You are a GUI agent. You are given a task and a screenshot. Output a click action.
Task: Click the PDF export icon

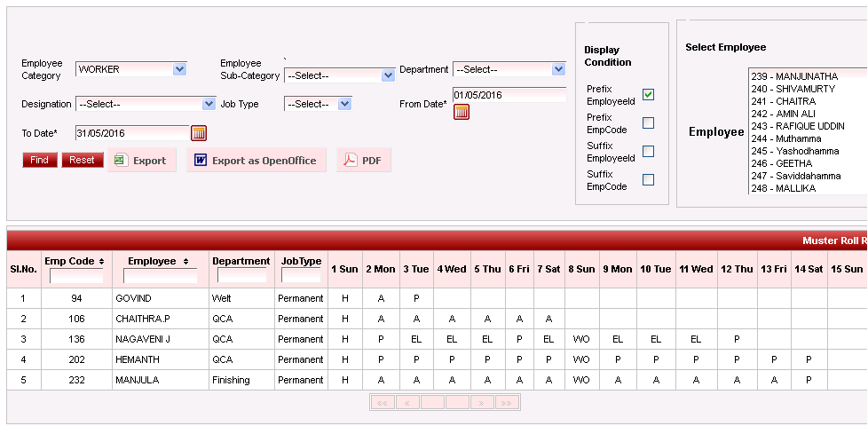click(x=351, y=161)
